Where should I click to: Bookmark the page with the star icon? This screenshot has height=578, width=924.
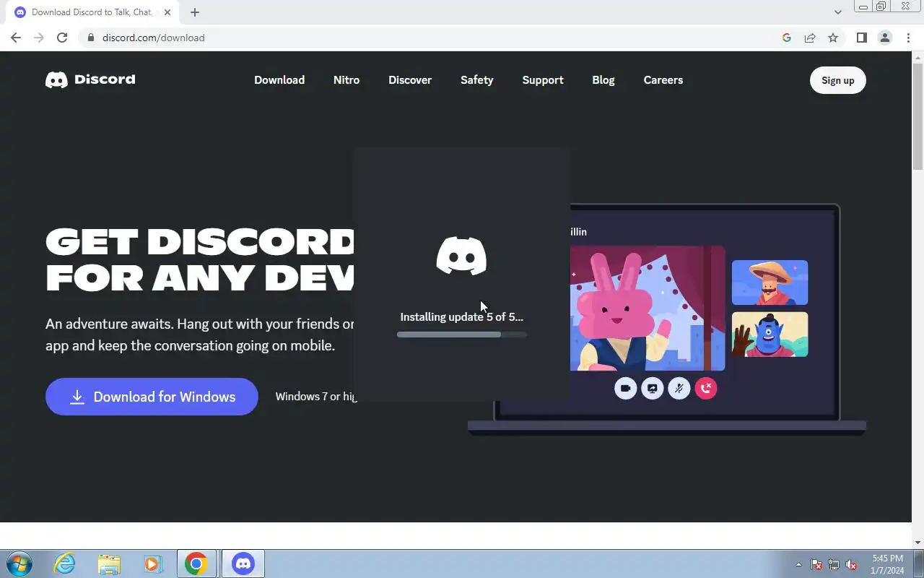833,38
